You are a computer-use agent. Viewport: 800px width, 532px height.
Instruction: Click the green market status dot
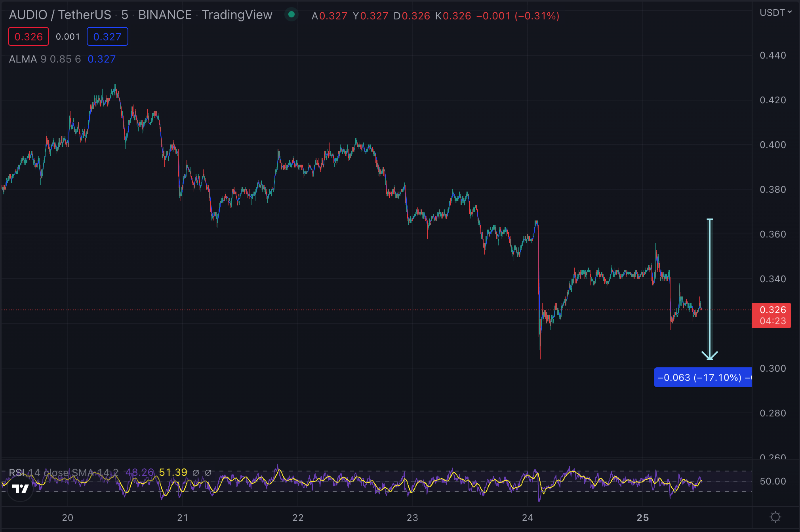291,15
